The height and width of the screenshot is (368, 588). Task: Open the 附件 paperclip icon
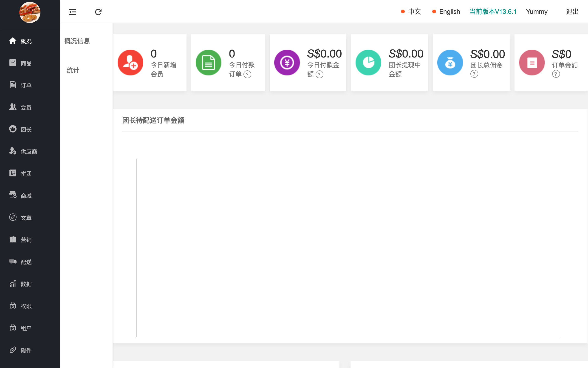tap(13, 350)
